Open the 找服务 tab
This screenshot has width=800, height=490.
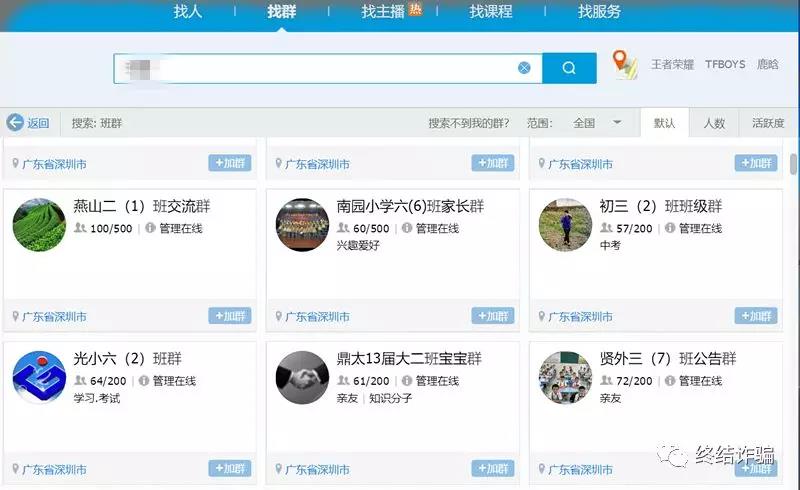[599, 11]
